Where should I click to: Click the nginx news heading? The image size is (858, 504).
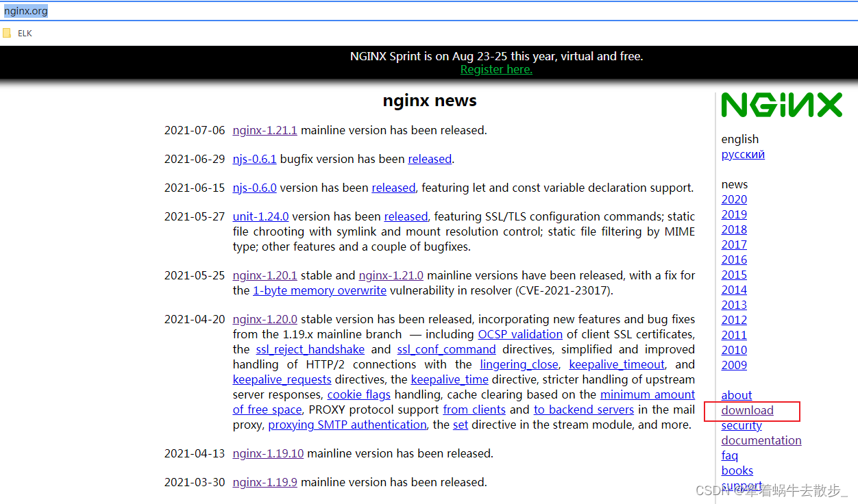tap(430, 101)
